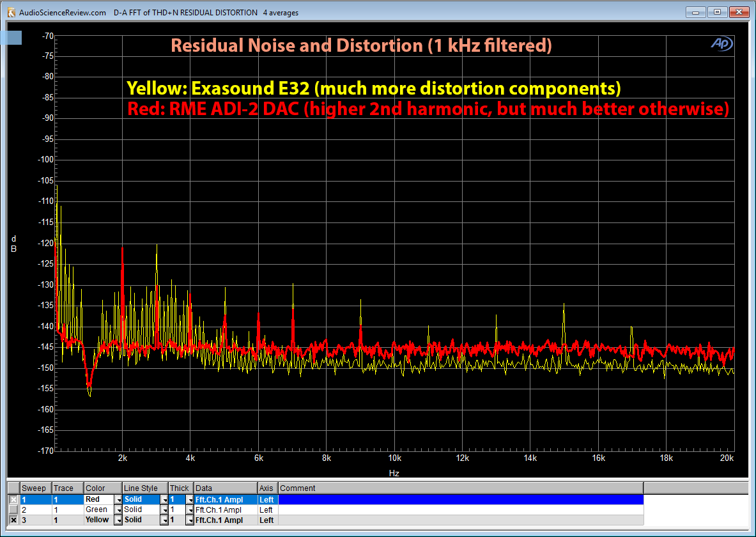
Task: Click the yellow 'Exasound E32' annotation text
Action: (374, 88)
